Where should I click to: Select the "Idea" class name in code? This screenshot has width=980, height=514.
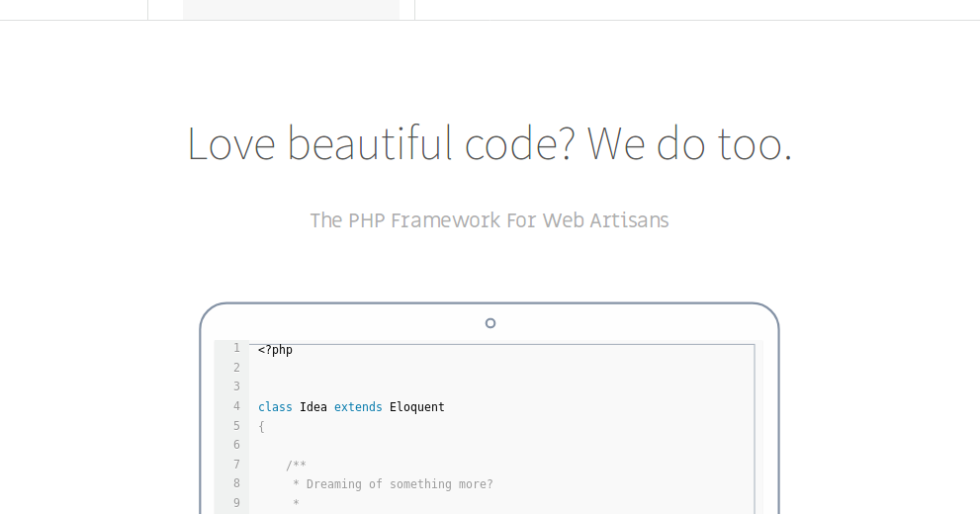[313, 407]
